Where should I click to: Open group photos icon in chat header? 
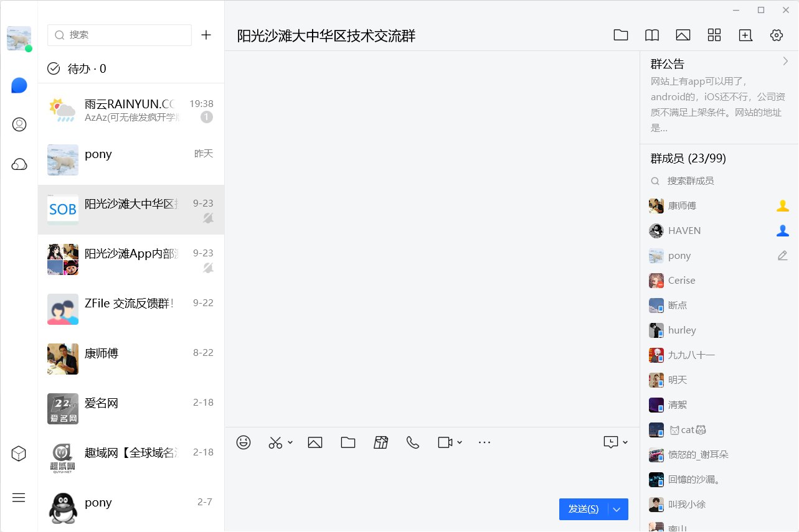[683, 35]
